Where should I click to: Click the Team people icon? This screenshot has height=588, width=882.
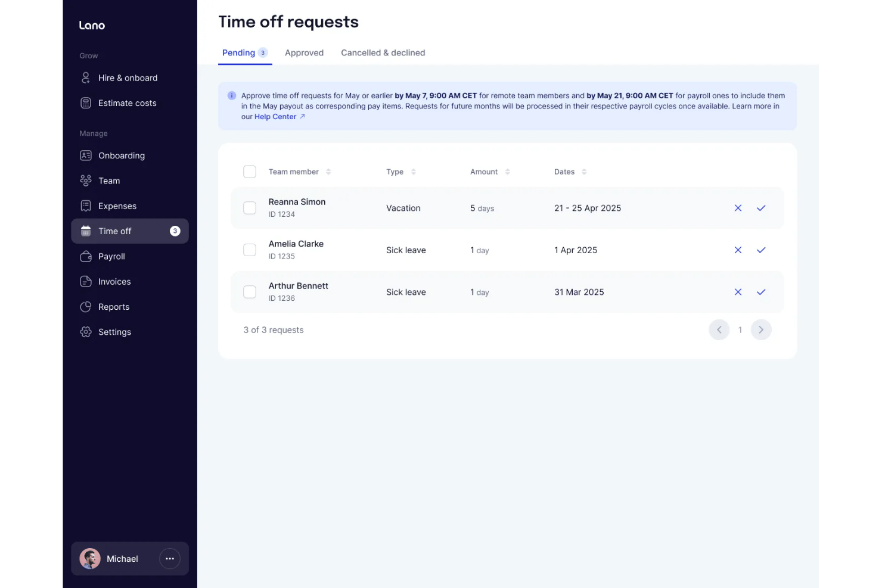tap(86, 181)
